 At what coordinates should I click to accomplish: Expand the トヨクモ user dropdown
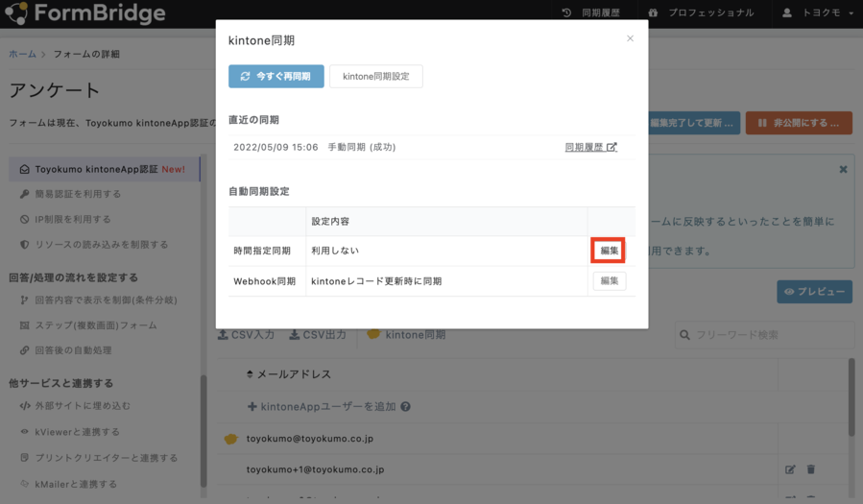pyautogui.click(x=818, y=12)
